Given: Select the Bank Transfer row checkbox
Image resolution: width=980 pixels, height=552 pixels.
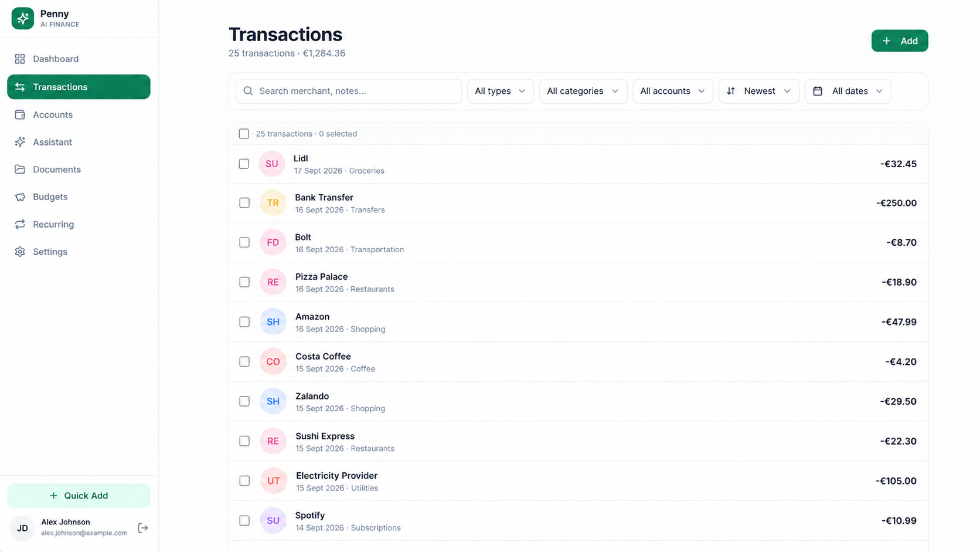Looking at the screenshot, I should click(x=244, y=203).
